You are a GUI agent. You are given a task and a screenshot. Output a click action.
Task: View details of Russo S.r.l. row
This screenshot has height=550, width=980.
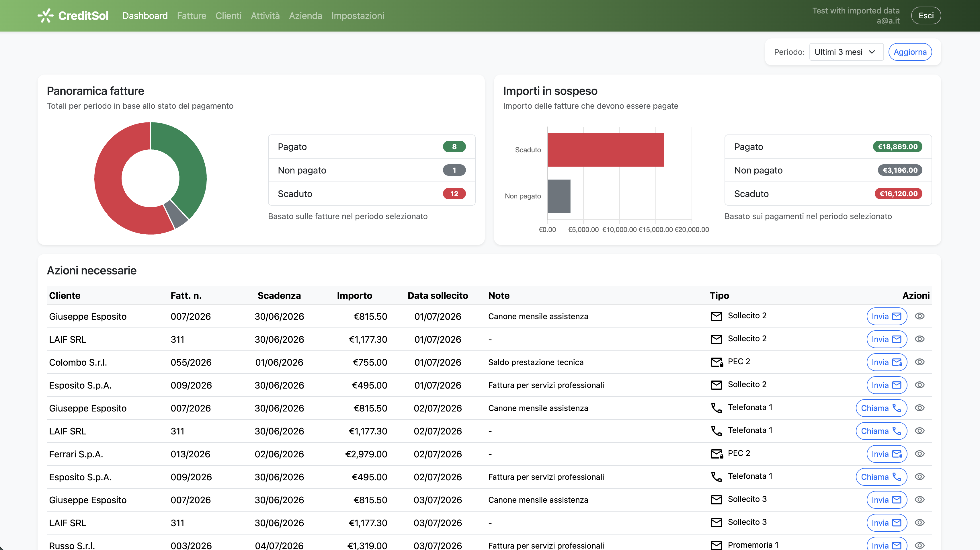click(920, 545)
